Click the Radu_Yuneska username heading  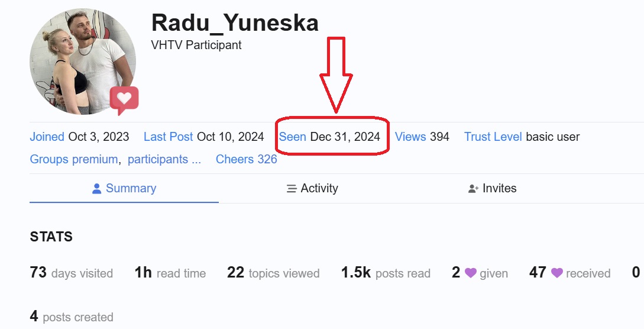click(x=235, y=22)
